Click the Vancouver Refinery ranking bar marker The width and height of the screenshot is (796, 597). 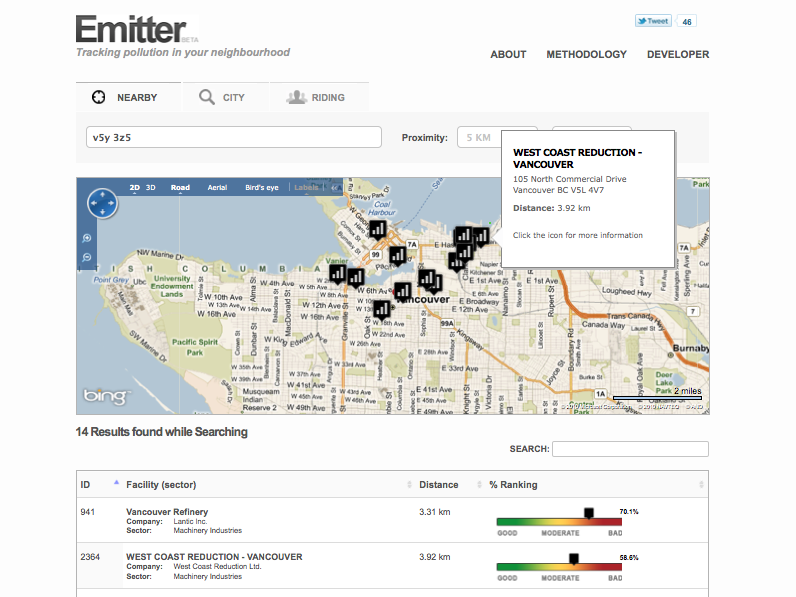coord(588,513)
